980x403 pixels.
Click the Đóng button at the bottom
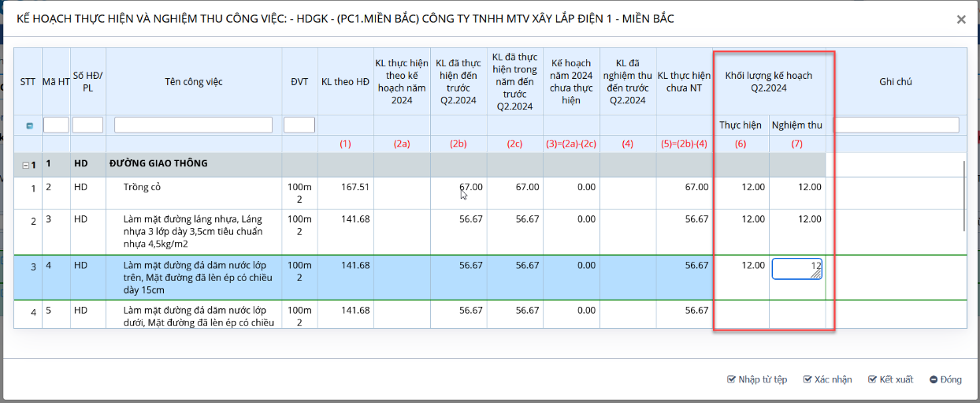(x=945, y=379)
